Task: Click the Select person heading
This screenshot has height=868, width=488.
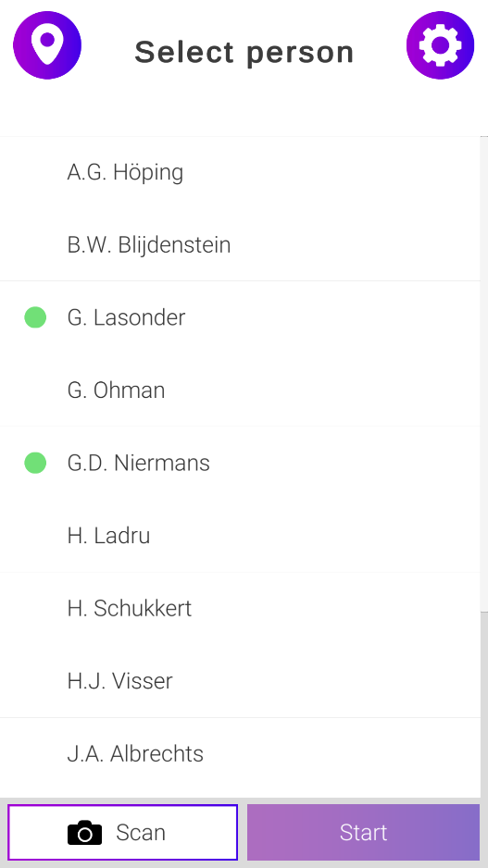Action: click(244, 52)
